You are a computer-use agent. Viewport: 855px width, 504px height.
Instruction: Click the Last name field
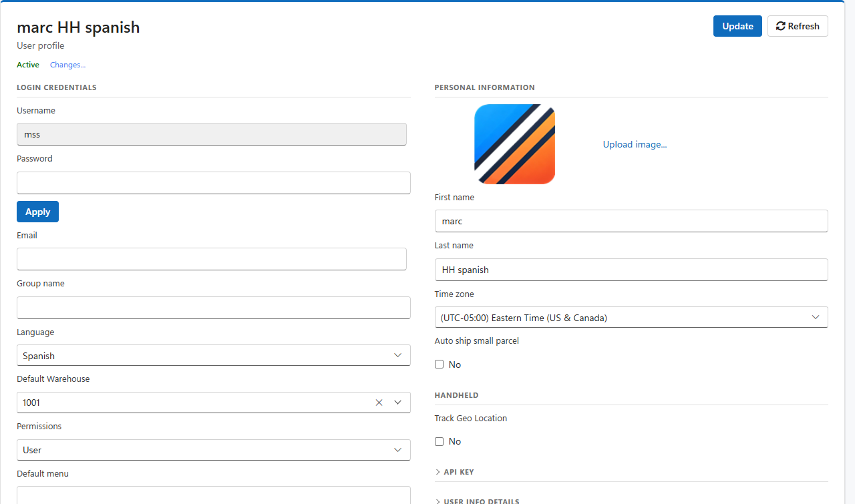tap(631, 270)
